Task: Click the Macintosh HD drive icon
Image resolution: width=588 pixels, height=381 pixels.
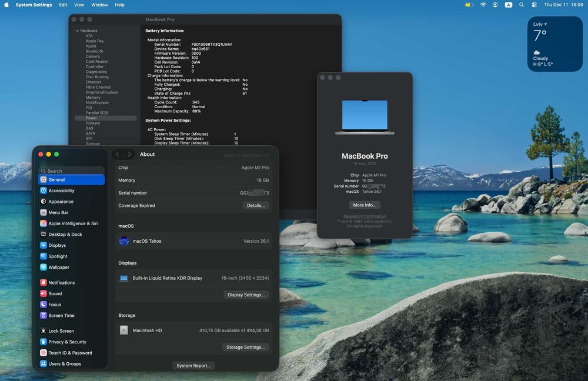Action: (x=123, y=330)
